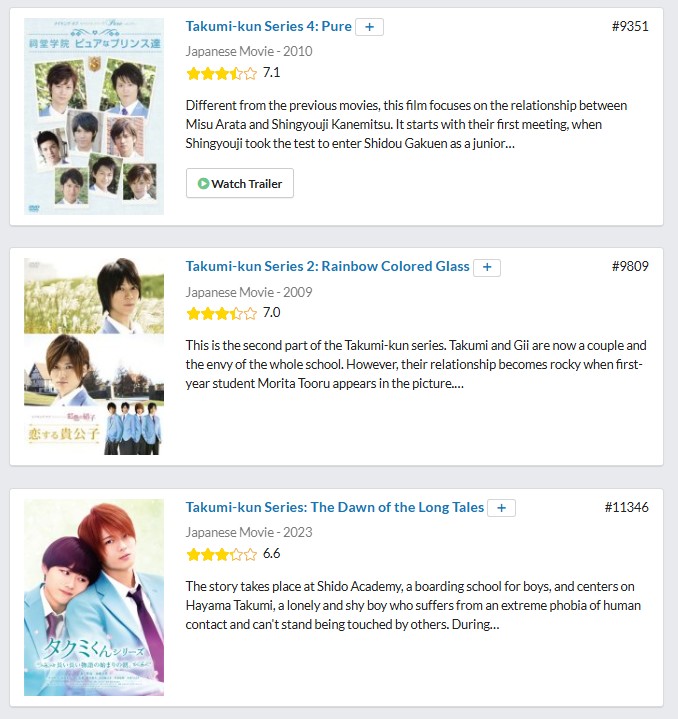Click Watch Trailer button text
Viewport: 678px width, 719px height.
tap(247, 183)
